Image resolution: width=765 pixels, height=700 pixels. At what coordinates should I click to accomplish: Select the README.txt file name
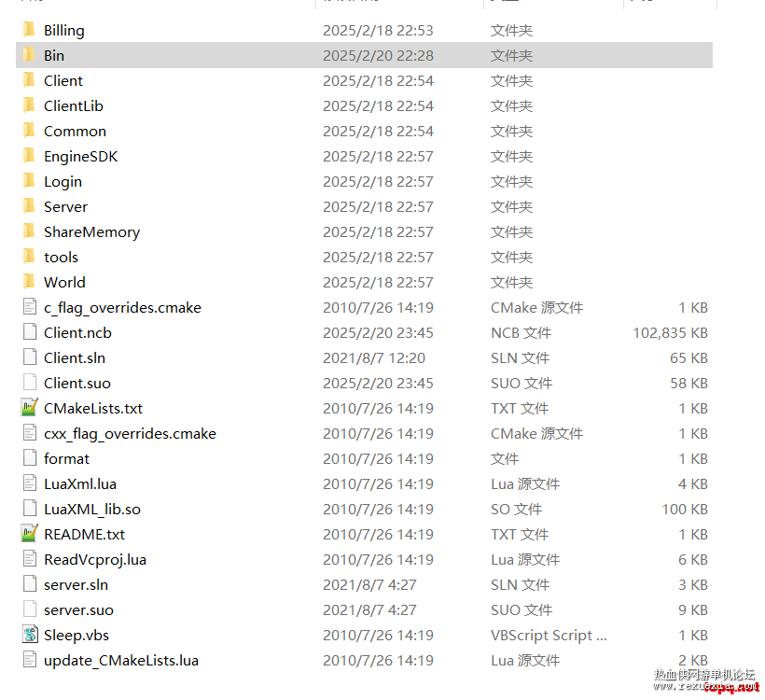point(84,534)
